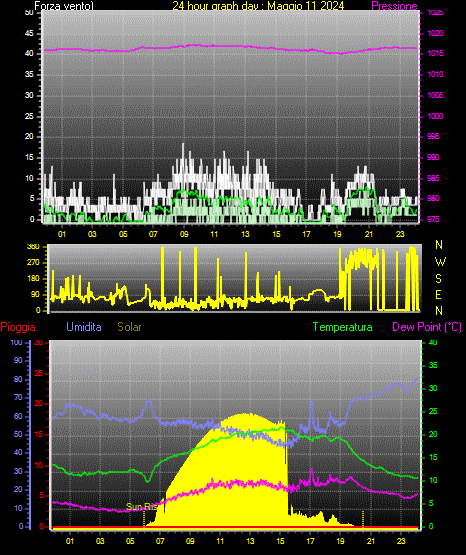466x555 pixels.
Task: Click the 'W' compass direction label
Action: [440, 262]
